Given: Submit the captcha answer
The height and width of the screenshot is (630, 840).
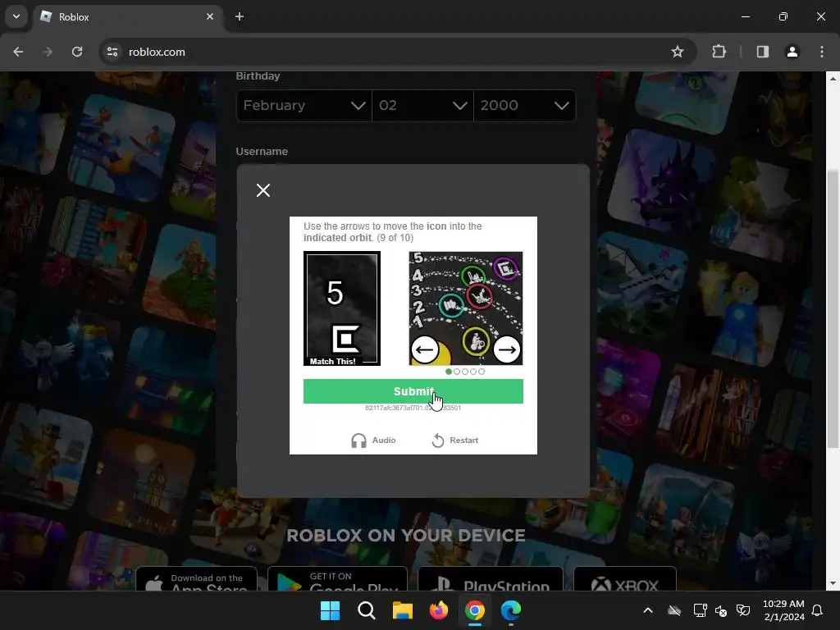Looking at the screenshot, I should pos(413,391).
